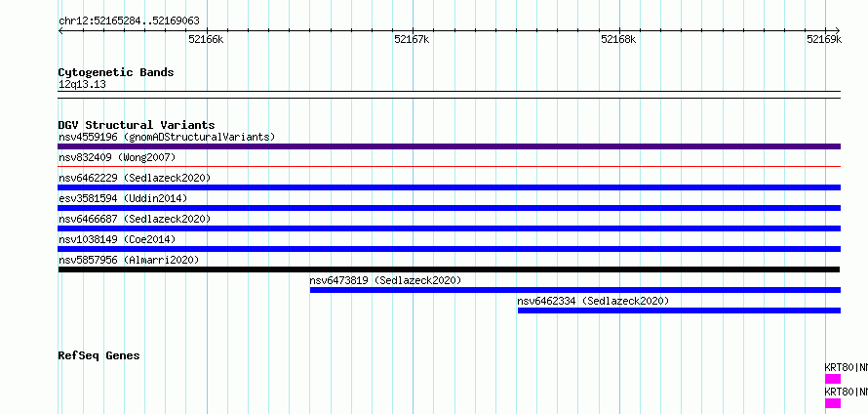This screenshot has height=414, width=868.
Task: Click the lower magenta KRT80 exon block
Action: [x=833, y=403]
